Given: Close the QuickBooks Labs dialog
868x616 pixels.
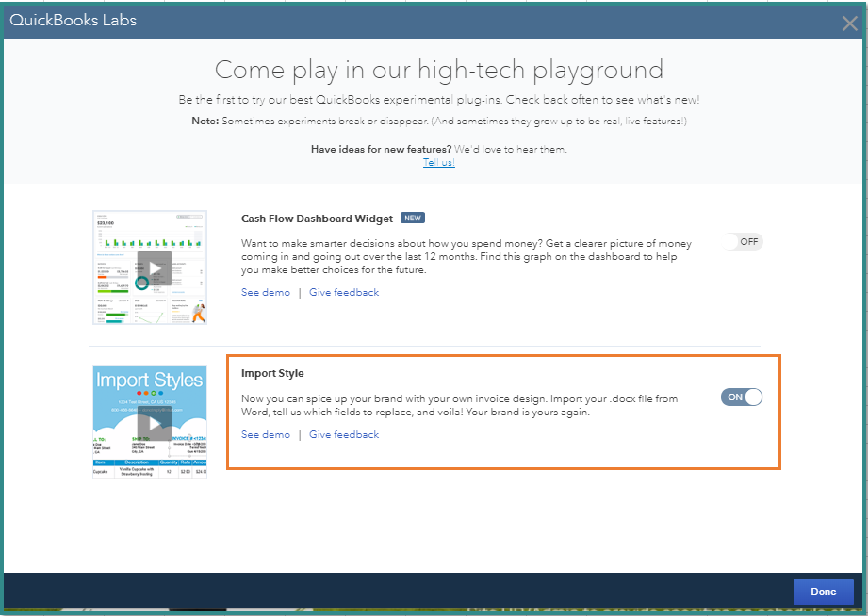Looking at the screenshot, I should coord(849,24).
